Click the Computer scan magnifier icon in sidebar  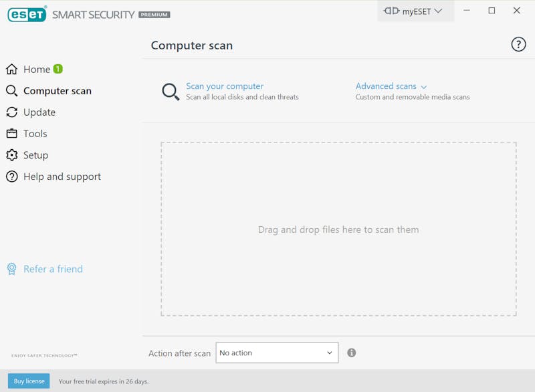tap(11, 91)
